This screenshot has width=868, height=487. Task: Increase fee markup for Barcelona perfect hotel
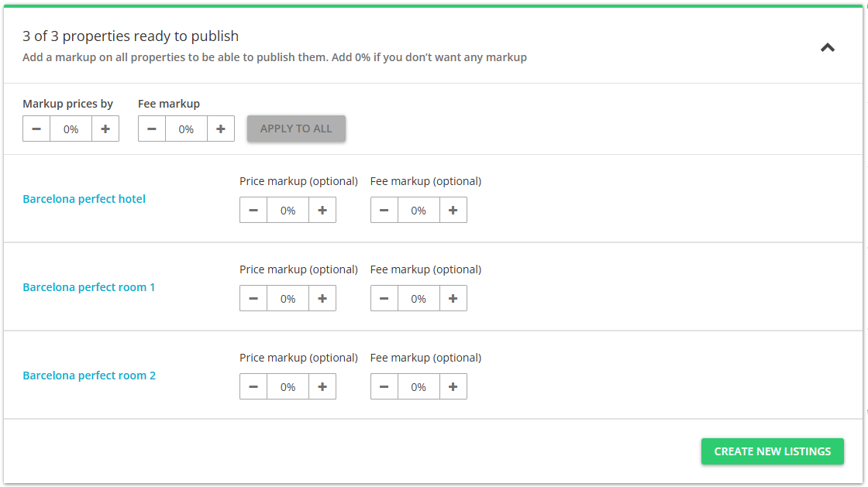[453, 211]
